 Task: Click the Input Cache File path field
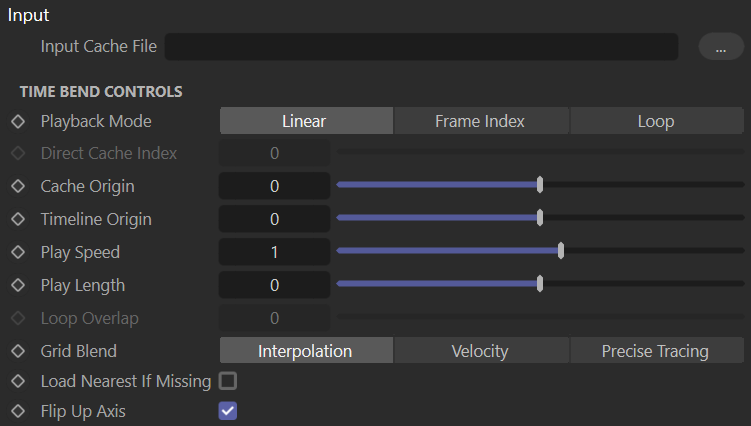pyautogui.click(x=421, y=46)
